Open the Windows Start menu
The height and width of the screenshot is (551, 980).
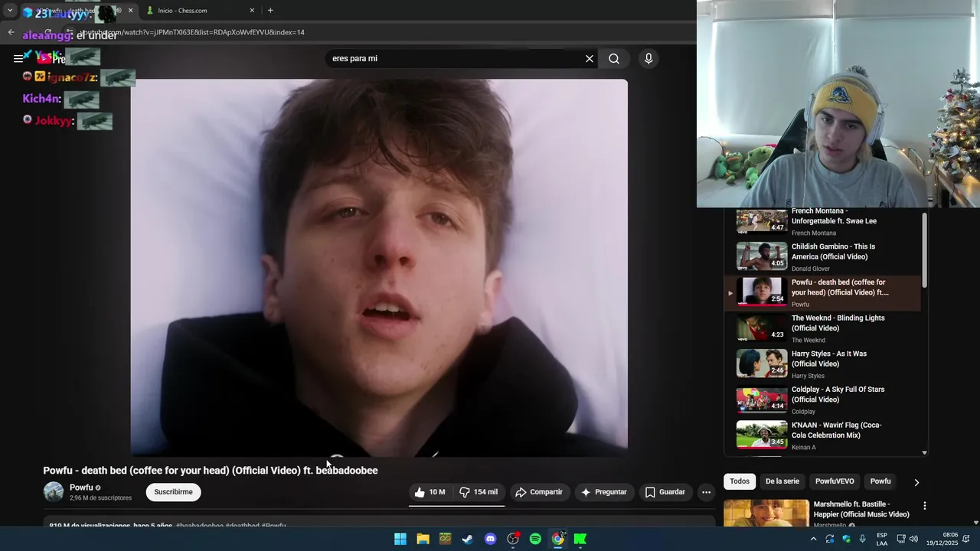tap(400, 539)
